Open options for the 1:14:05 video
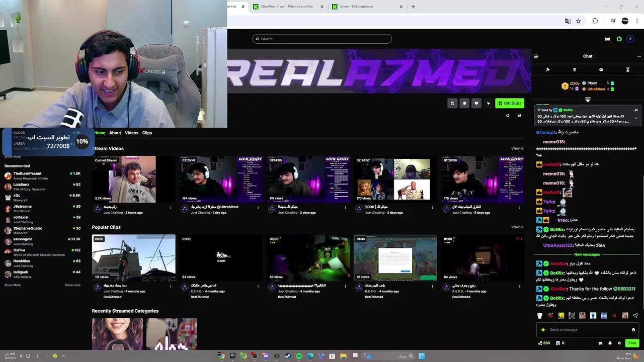644x362 pixels. pos(345,208)
